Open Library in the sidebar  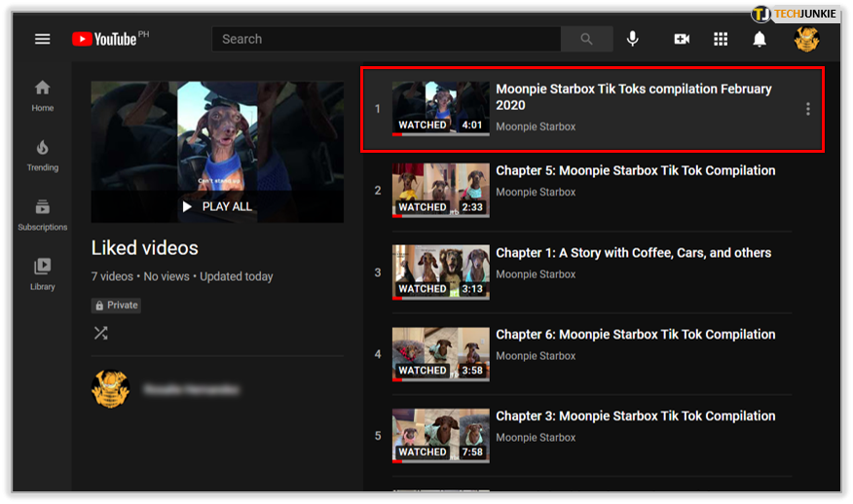pos(42,273)
